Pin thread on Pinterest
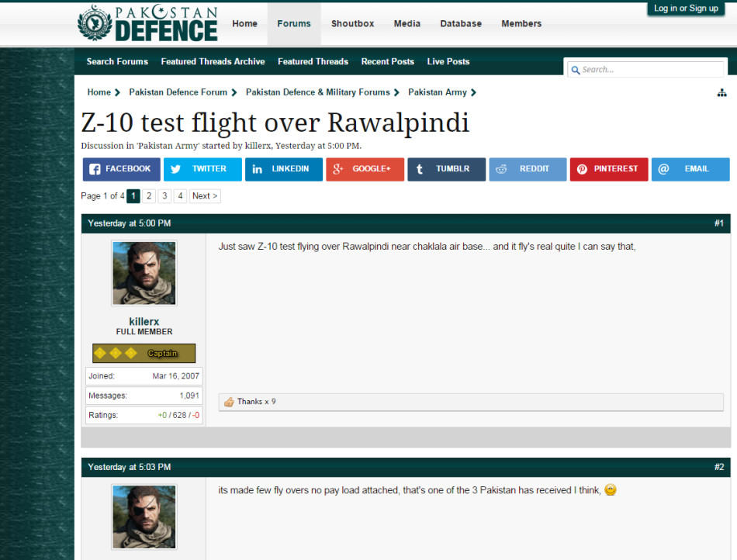Viewport: 737px width, 560px height. [x=609, y=169]
